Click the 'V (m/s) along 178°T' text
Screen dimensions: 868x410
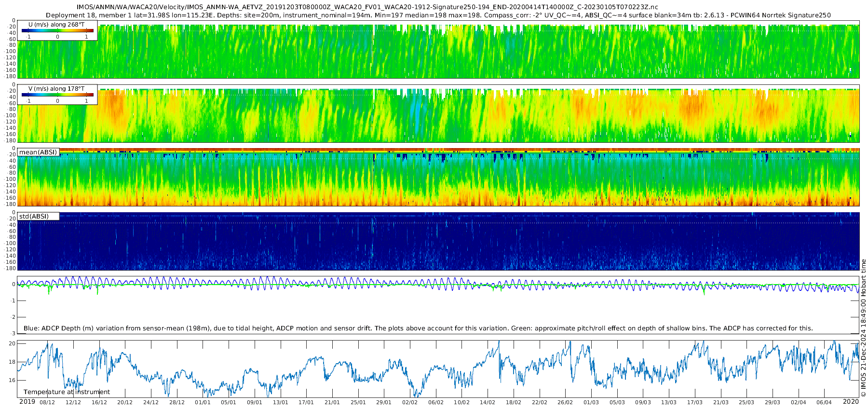(56, 89)
